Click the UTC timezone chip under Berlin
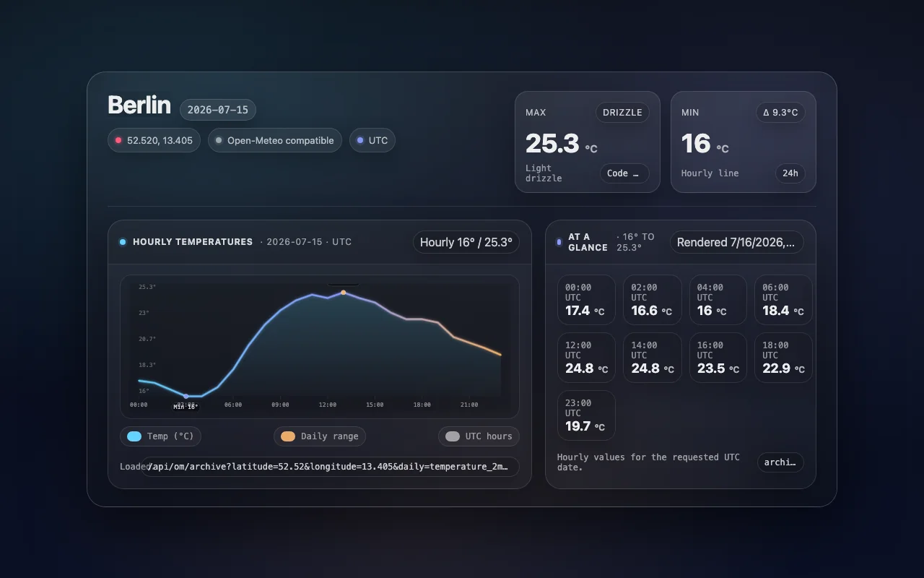 (372, 140)
